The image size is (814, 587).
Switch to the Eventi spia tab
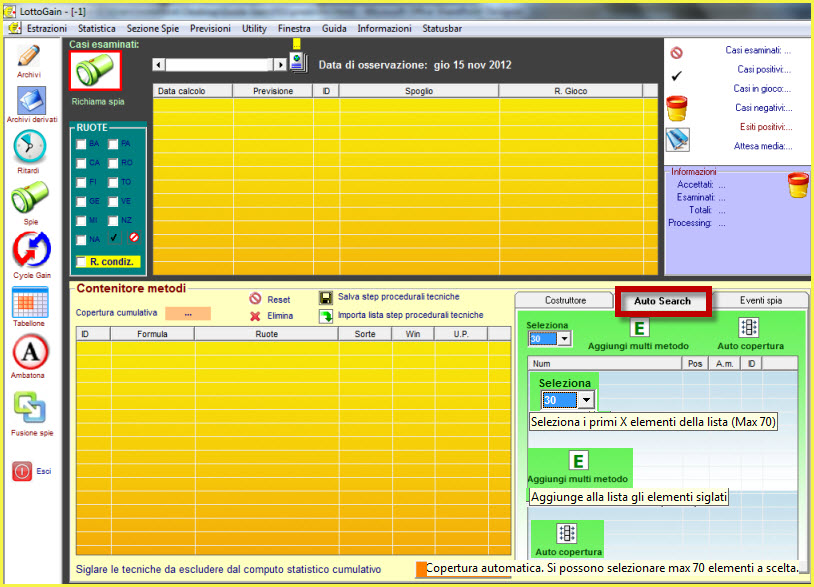(761, 301)
